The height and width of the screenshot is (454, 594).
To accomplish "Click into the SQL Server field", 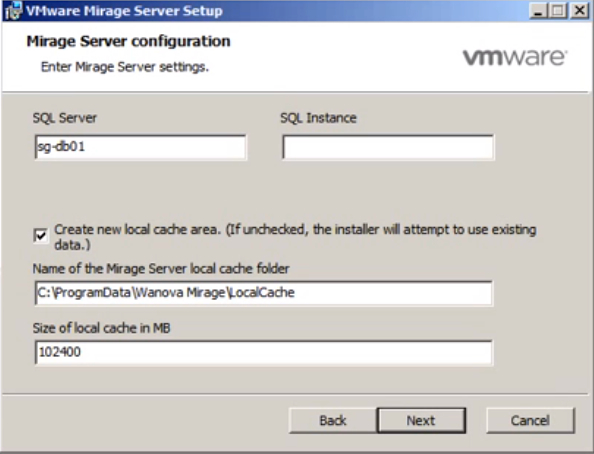I will pos(140,147).
